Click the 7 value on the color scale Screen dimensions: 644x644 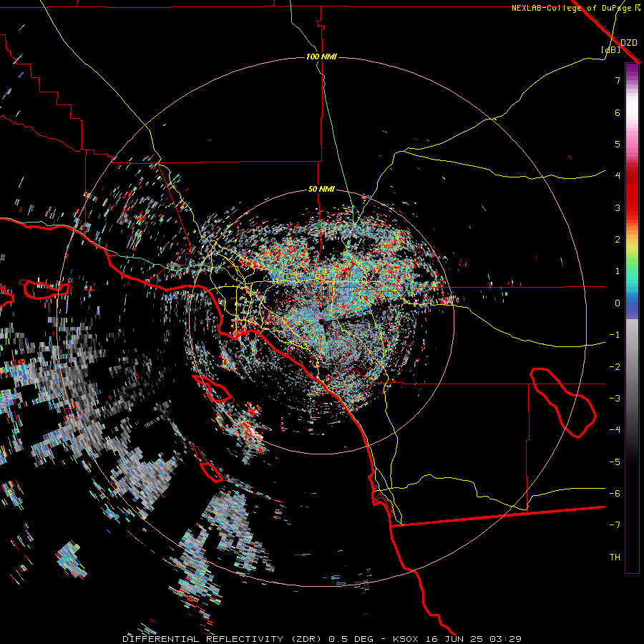point(618,80)
